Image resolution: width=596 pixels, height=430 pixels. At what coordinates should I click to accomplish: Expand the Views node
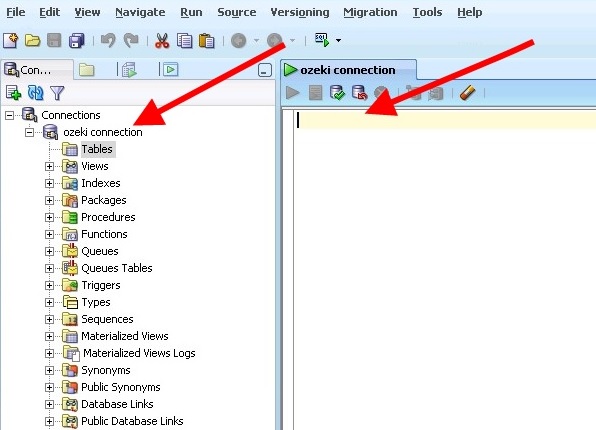[x=49, y=167]
